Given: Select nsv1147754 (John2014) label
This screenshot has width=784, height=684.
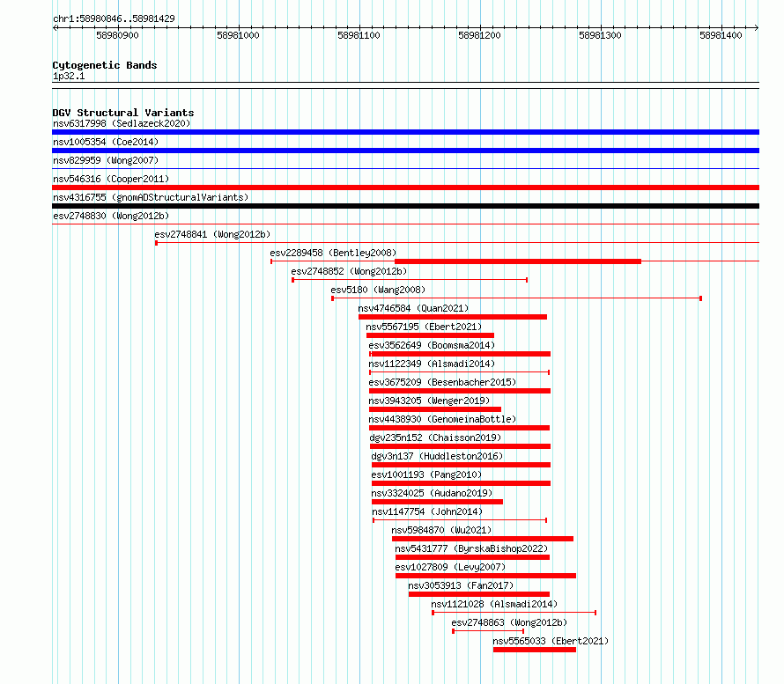Looking at the screenshot, I should tap(427, 511).
